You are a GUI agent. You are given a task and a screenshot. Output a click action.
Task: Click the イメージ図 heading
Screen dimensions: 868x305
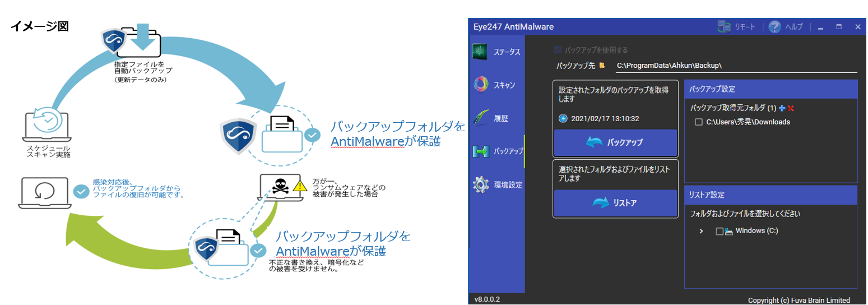39,26
